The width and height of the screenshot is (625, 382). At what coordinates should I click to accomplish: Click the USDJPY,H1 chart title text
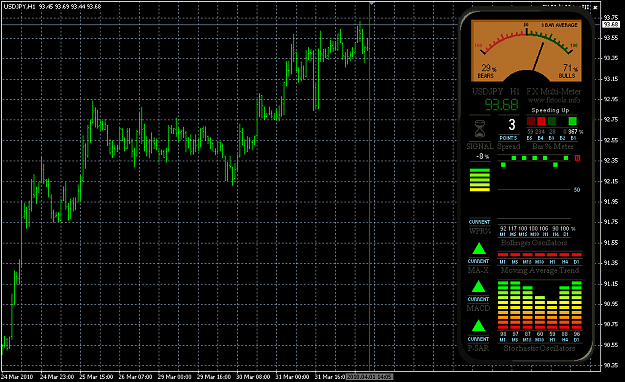point(19,6)
